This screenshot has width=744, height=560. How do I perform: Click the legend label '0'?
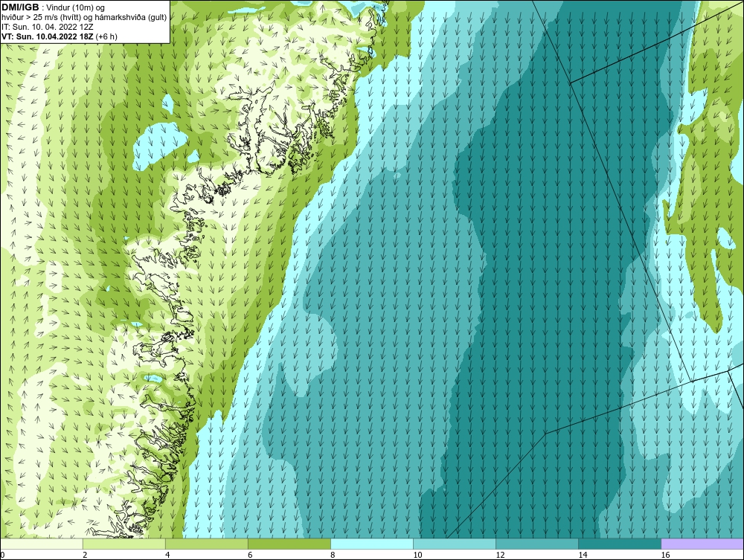click(x=3, y=555)
